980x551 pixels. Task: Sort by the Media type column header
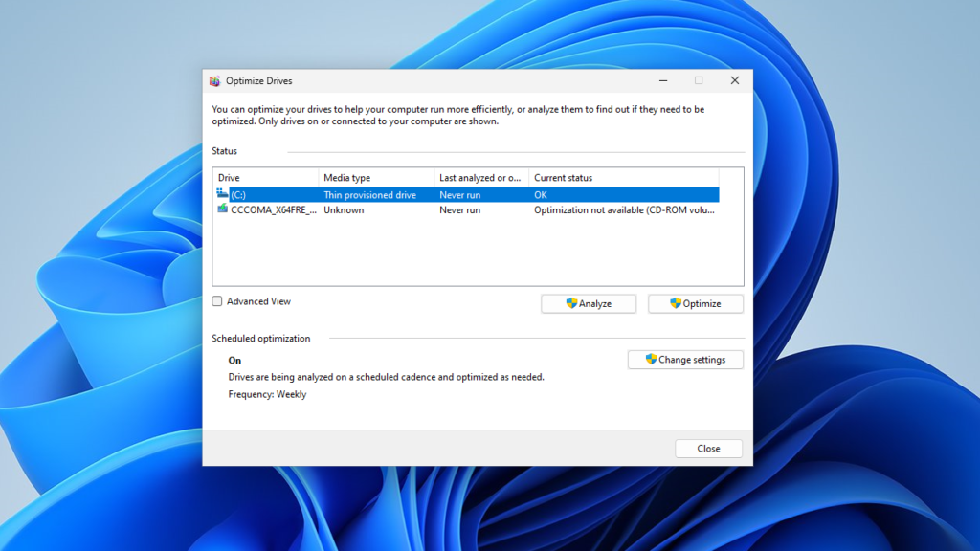(376, 177)
